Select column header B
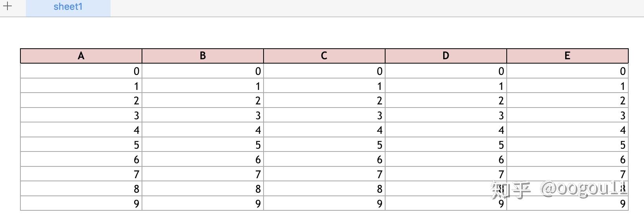644x219 pixels. (x=203, y=56)
